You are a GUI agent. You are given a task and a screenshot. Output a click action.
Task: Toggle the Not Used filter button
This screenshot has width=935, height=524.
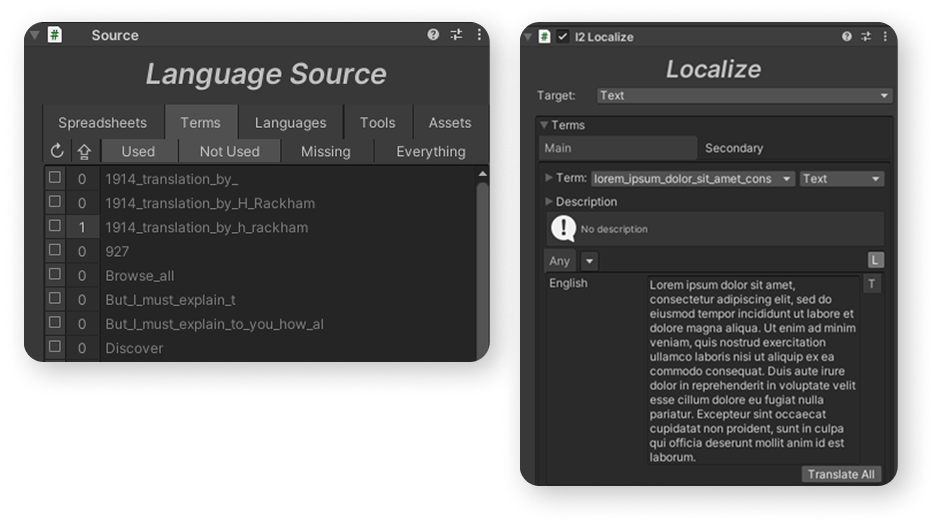(x=230, y=151)
